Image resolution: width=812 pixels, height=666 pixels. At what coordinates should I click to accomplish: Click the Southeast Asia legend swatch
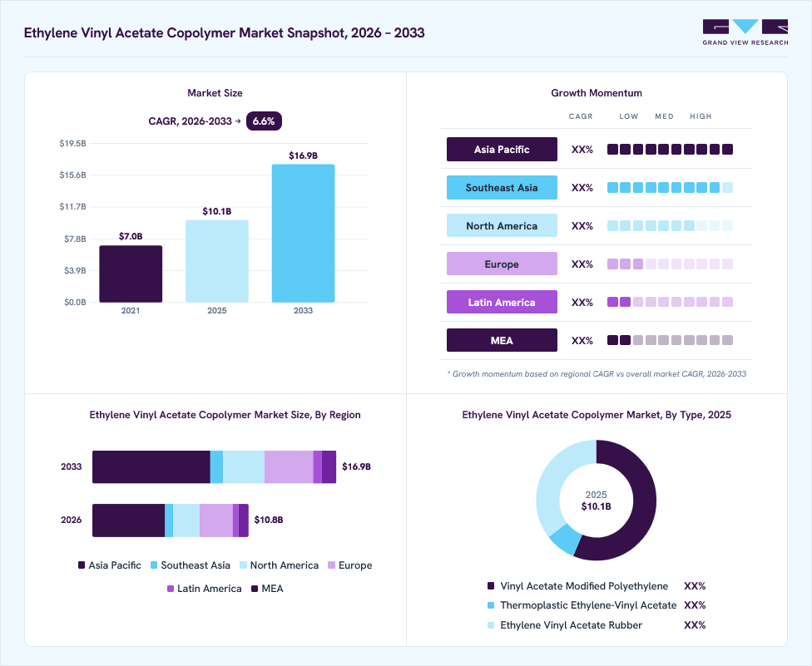[x=154, y=565]
